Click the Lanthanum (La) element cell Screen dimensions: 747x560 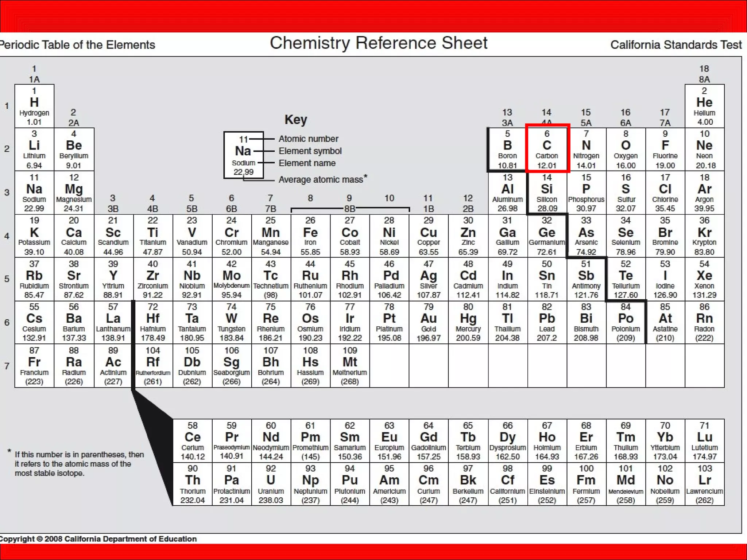pos(113,322)
